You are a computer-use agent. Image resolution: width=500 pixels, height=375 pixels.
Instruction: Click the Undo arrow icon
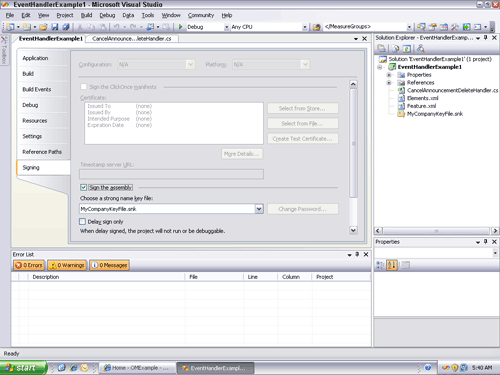pos(116,27)
